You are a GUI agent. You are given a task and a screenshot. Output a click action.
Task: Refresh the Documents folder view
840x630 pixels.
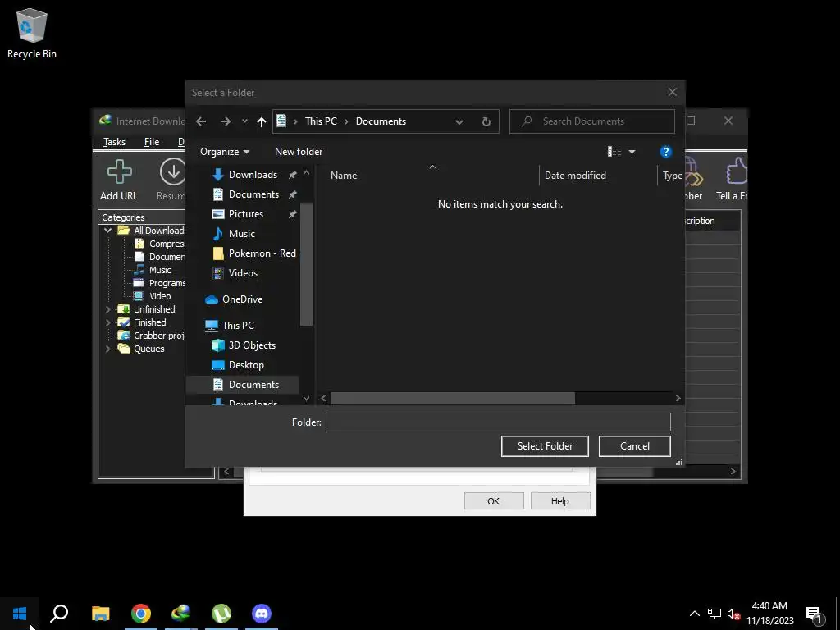486,121
